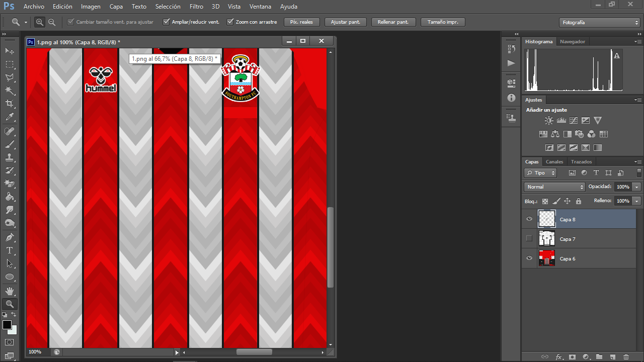Select the Paint Bucket tool
The image size is (644, 362).
click(10, 197)
